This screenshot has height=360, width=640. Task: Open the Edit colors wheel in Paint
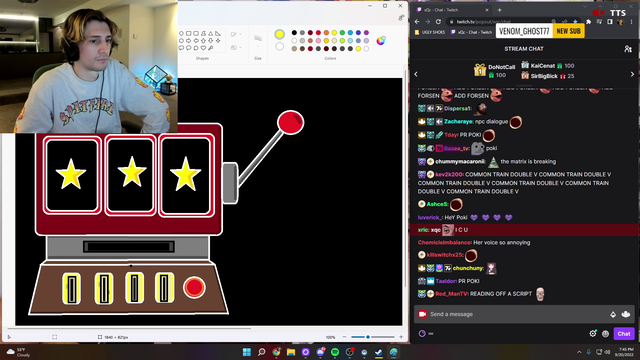click(381, 40)
